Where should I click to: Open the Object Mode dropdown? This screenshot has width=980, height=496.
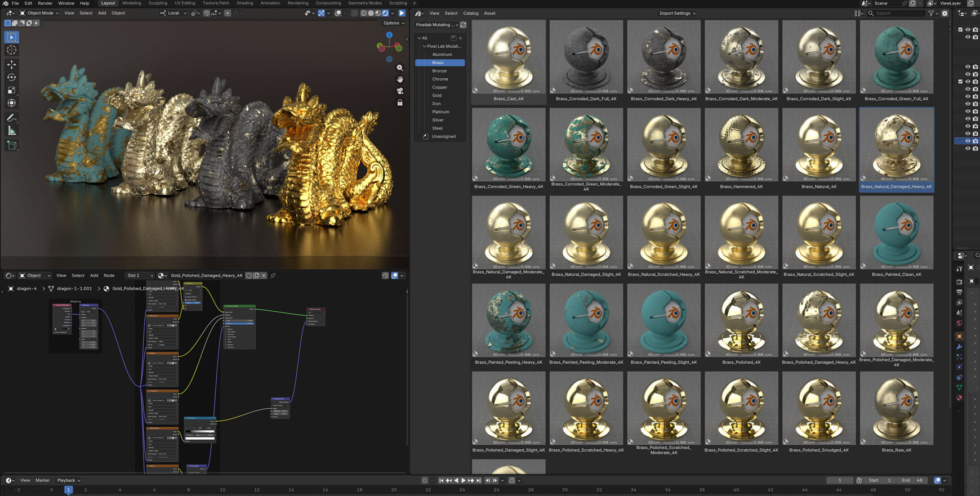[x=39, y=13]
